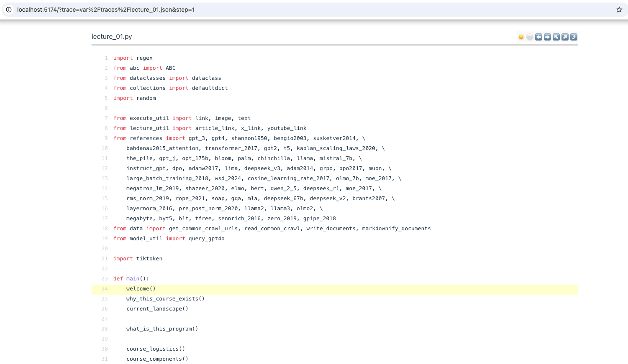Click the from abc import ABC line
This screenshot has width=628, height=364.
pos(144,68)
